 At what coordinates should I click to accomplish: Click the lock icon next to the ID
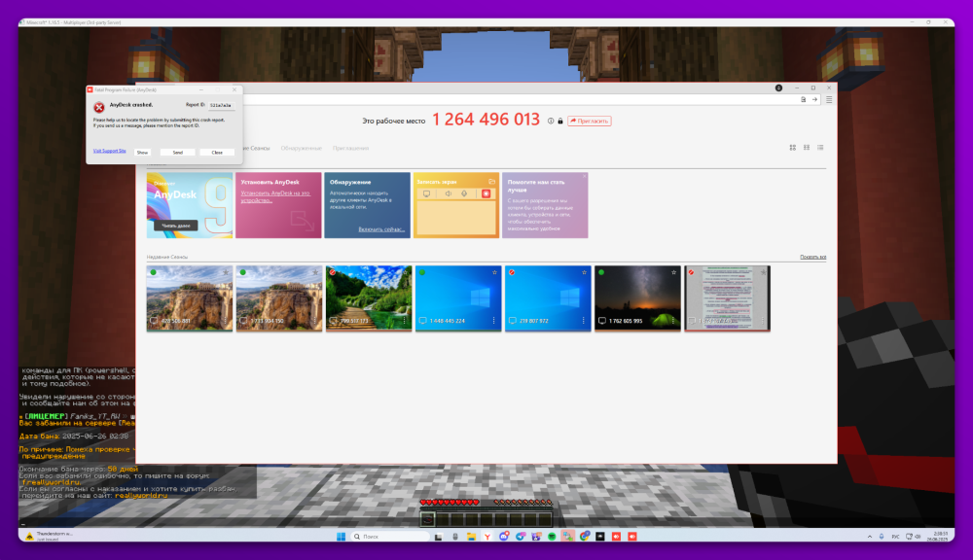[x=559, y=121]
